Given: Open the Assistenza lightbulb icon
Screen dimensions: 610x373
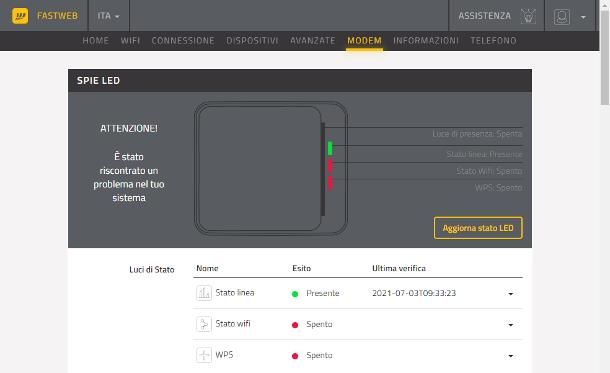Looking at the screenshot, I should pyautogui.click(x=528, y=16).
